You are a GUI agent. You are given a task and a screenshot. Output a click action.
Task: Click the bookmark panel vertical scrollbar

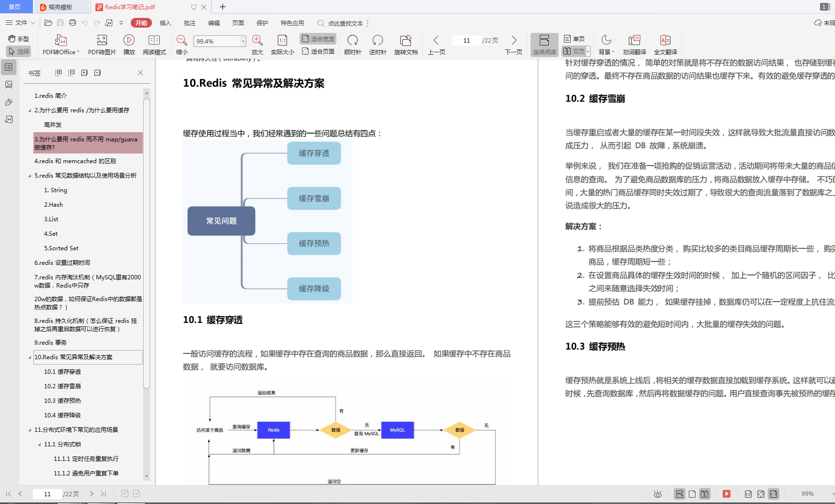pos(147,243)
